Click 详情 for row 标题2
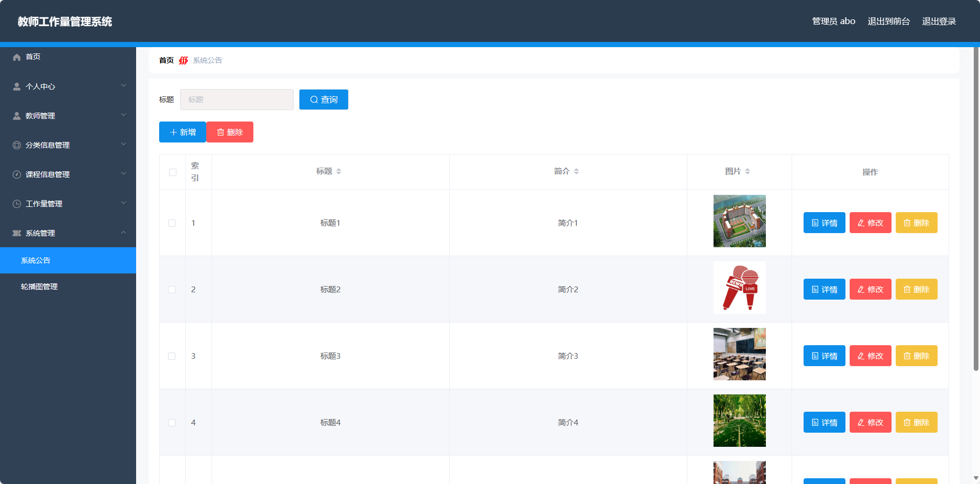 824,289
